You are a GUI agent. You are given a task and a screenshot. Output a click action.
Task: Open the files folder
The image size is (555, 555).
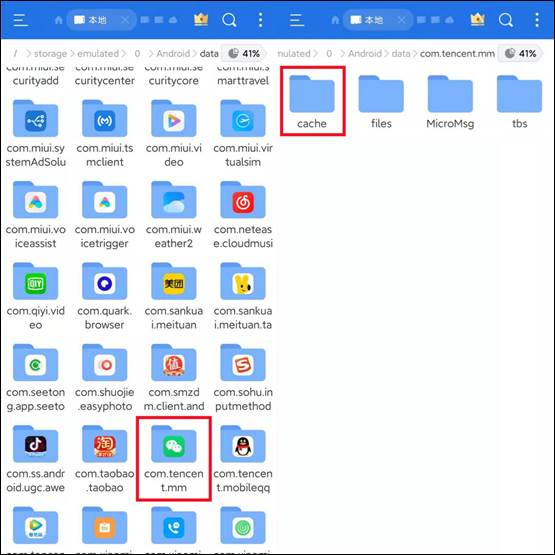(381, 102)
